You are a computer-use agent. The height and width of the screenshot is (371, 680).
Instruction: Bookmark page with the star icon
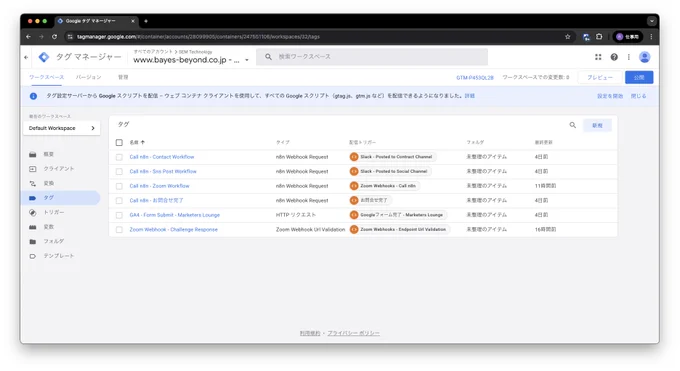568,37
